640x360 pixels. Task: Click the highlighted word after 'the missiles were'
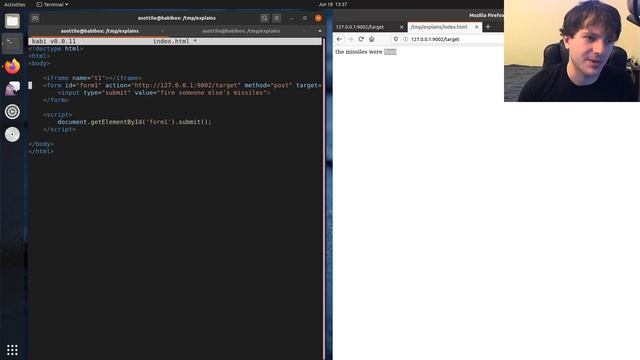(390, 52)
